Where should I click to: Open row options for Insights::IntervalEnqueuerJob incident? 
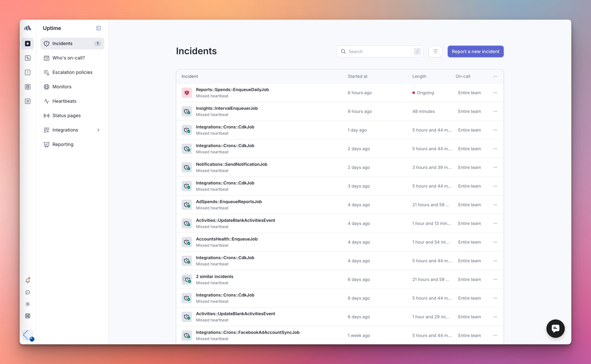click(x=495, y=111)
